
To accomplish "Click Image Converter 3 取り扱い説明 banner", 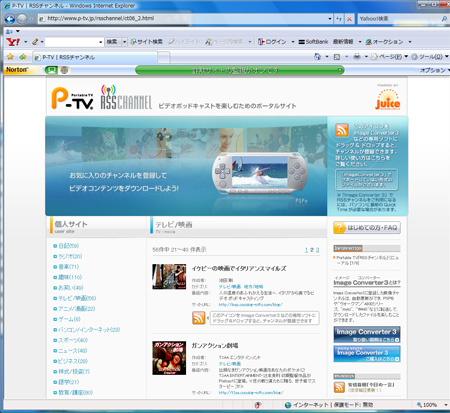I will [367, 334].
